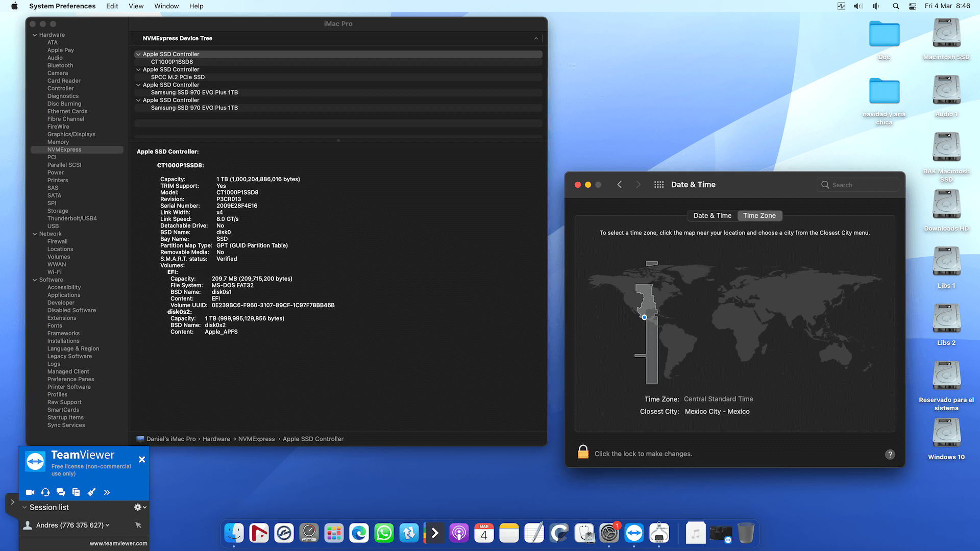Screen dimensions: 980x551
Task: Open Microsoft Edge from the Dock
Action: [x=359, y=533]
